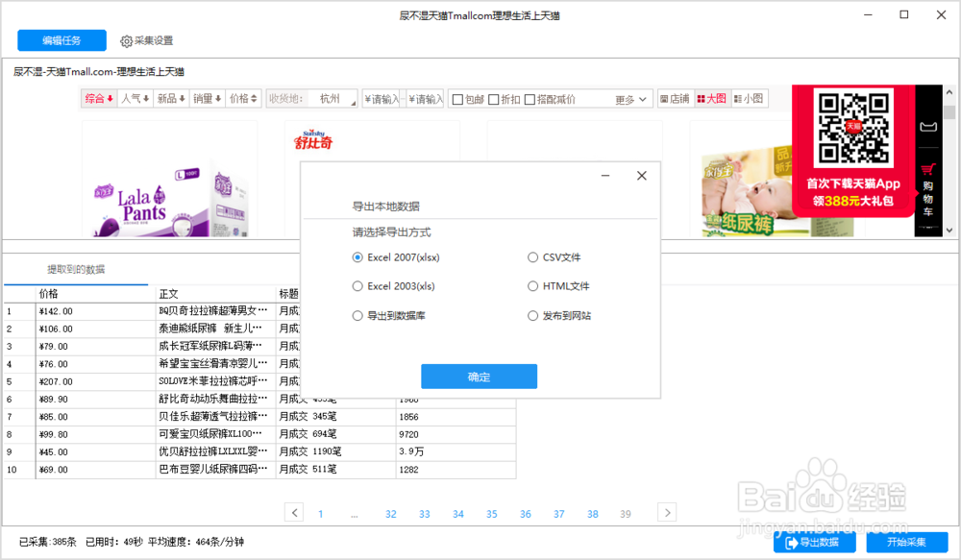The width and height of the screenshot is (961, 560).
Task: Click the 舒比奇 brand logo
Action: 313,140
